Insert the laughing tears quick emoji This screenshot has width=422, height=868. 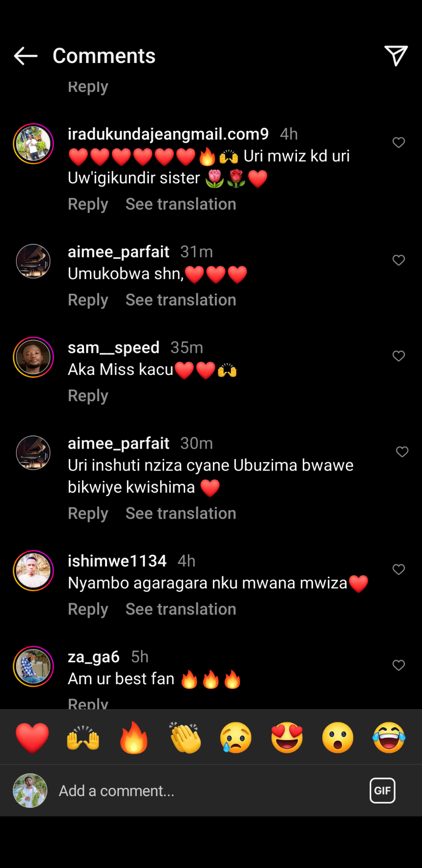click(x=389, y=738)
